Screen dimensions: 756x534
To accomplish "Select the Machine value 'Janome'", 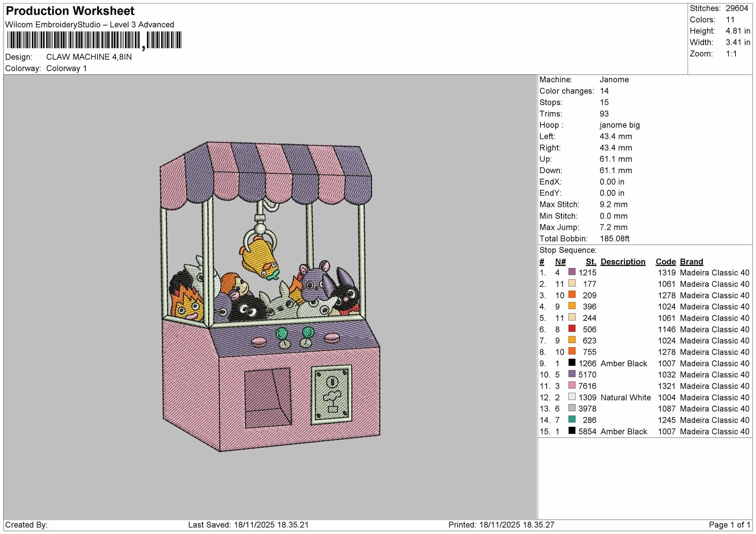I will pos(614,80).
